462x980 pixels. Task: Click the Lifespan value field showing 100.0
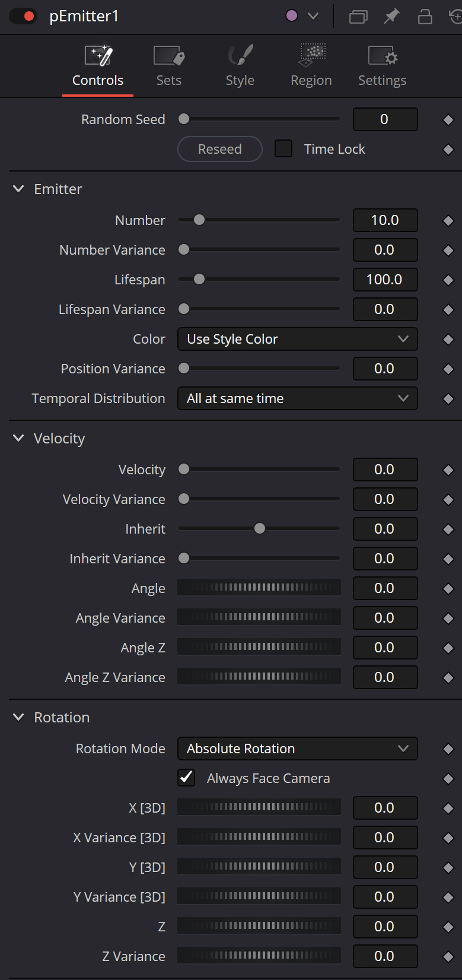pos(385,280)
